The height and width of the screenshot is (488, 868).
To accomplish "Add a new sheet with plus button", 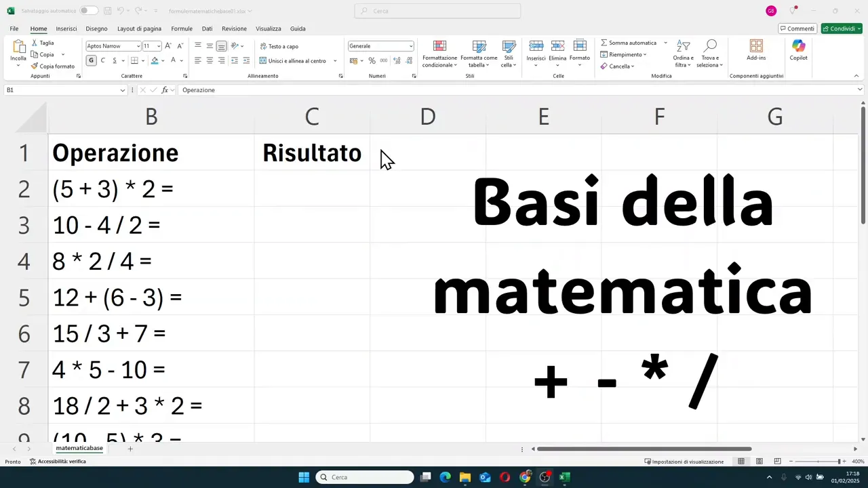I will click(x=130, y=449).
